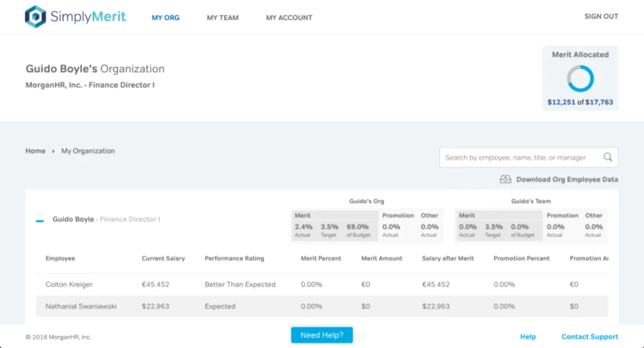Click the Need Help? button

click(x=322, y=335)
